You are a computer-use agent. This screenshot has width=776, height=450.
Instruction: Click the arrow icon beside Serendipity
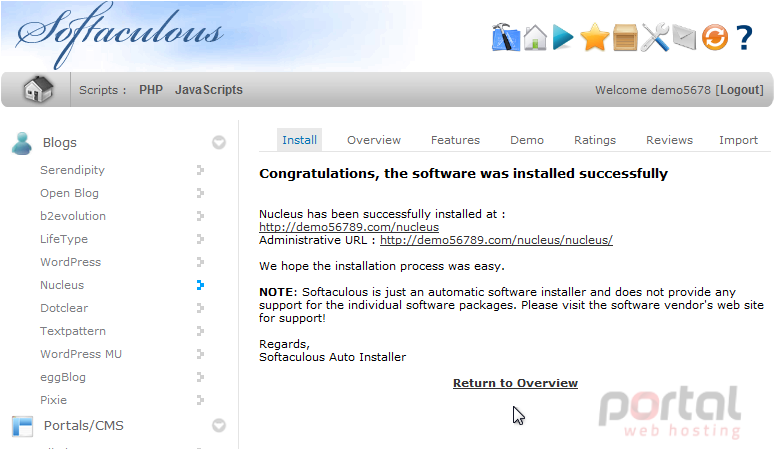click(200, 170)
